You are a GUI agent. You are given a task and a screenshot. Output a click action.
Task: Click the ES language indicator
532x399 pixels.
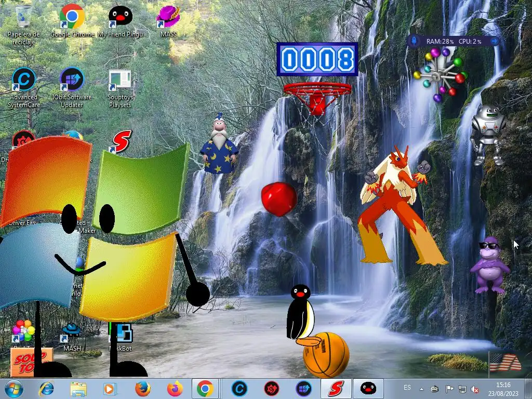click(407, 388)
